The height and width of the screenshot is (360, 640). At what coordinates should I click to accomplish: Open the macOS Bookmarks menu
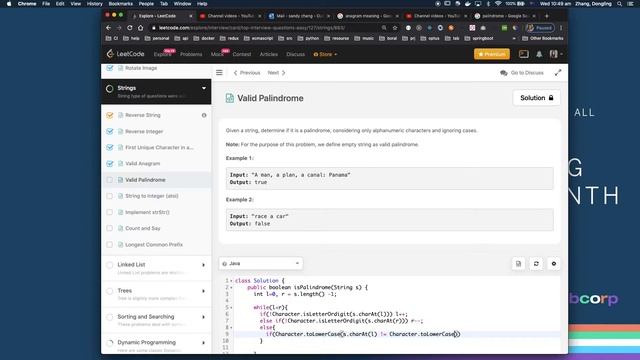pos(120,4)
